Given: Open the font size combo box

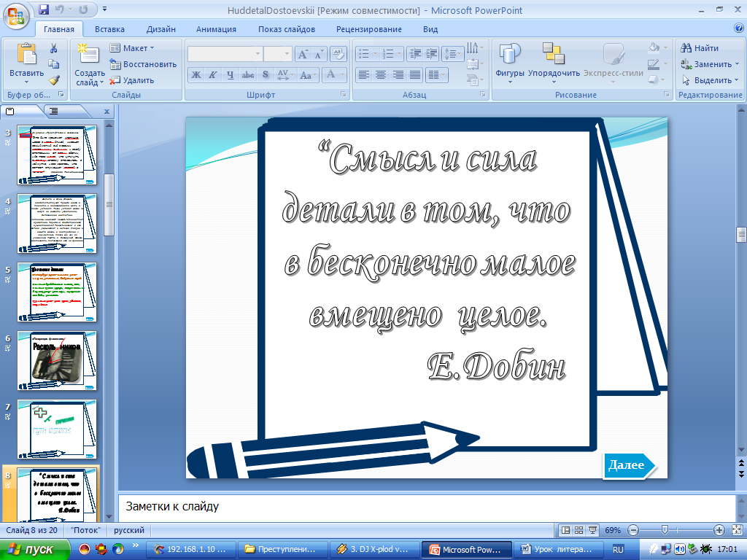Looking at the screenshot, I should pos(277,54).
